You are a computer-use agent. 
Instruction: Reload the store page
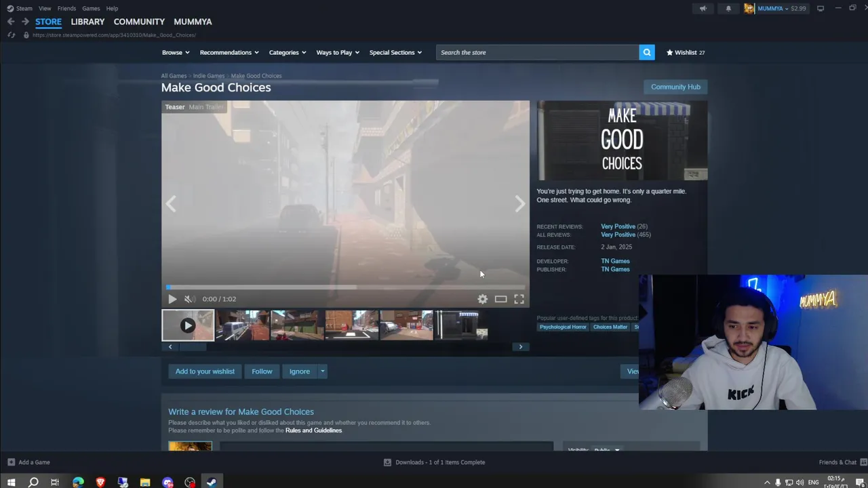pos(11,35)
